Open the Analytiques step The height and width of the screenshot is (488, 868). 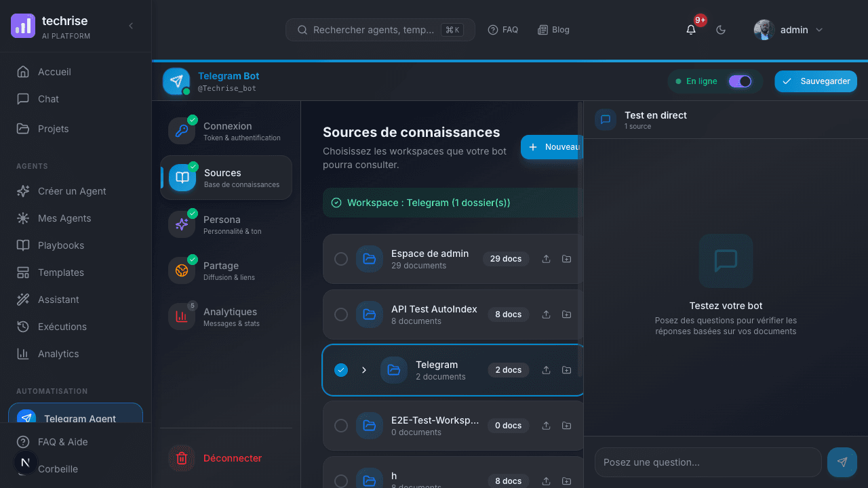click(x=226, y=317)
